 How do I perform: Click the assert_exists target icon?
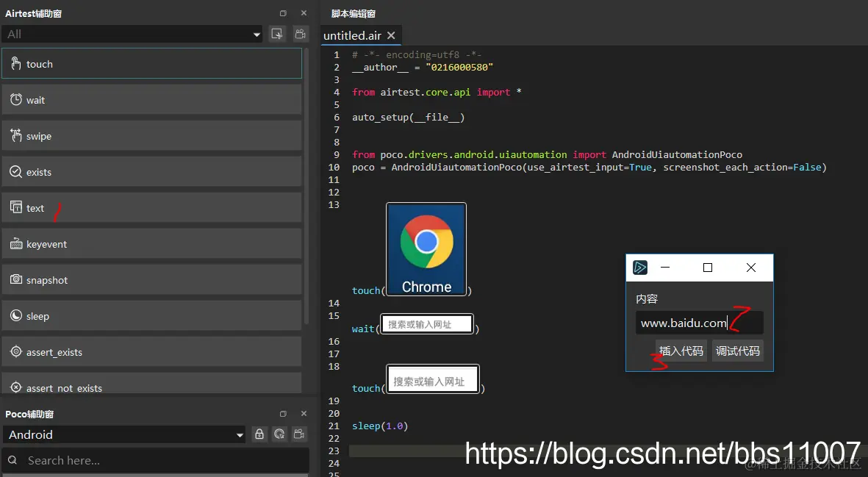pos(16,351)
